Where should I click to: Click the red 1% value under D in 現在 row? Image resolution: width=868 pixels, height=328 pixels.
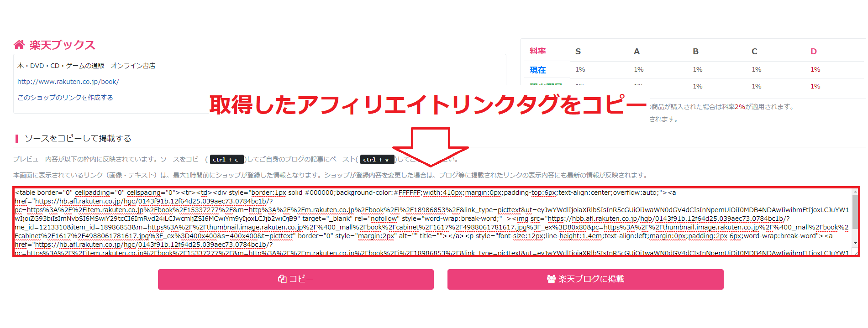click(815, 69)
